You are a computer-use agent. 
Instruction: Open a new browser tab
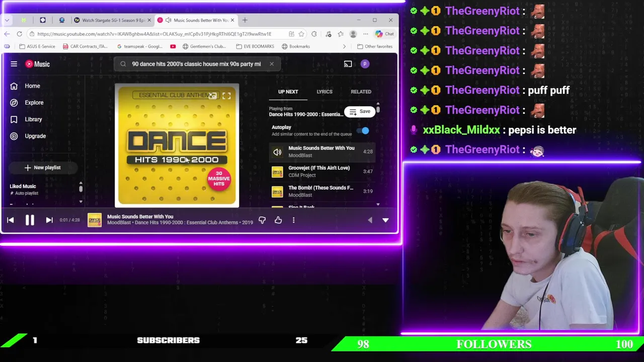245,20
